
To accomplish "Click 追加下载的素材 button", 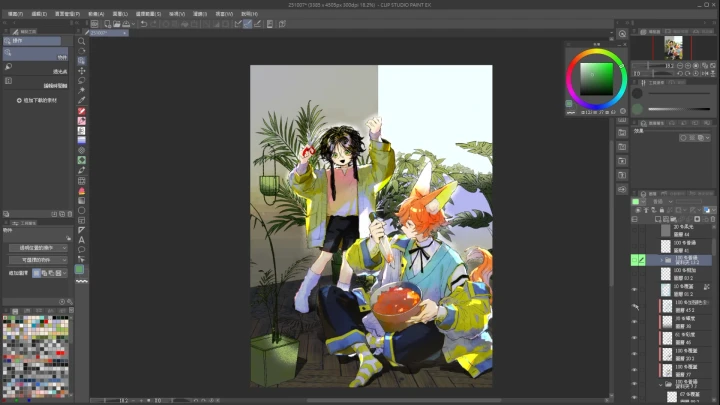I will (38, 101).
